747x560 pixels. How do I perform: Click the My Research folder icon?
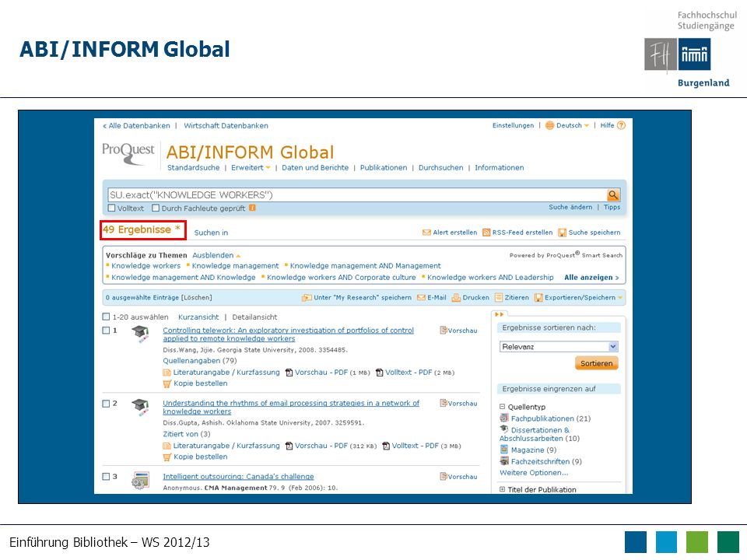(x=307, y=298)
